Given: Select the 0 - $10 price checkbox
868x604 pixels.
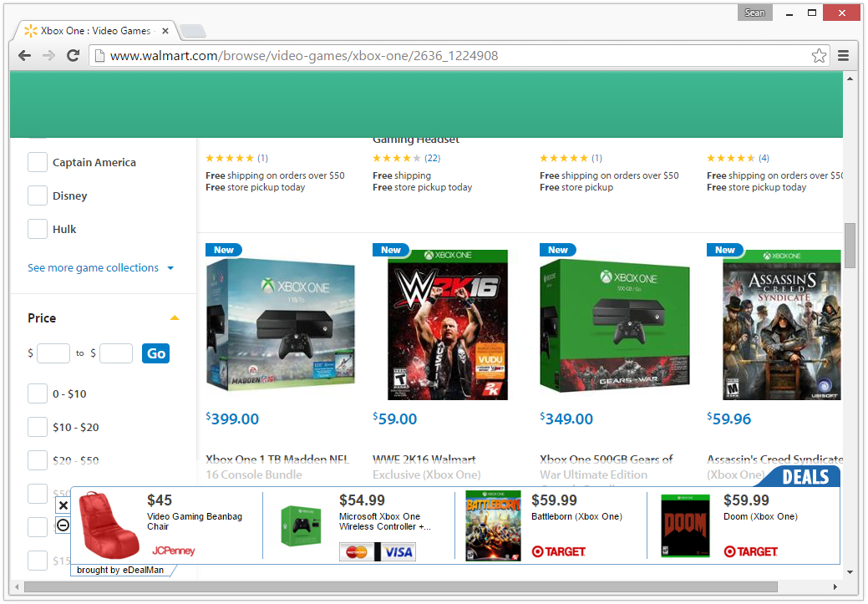Looking at the screenshot, I should point(38,393).
